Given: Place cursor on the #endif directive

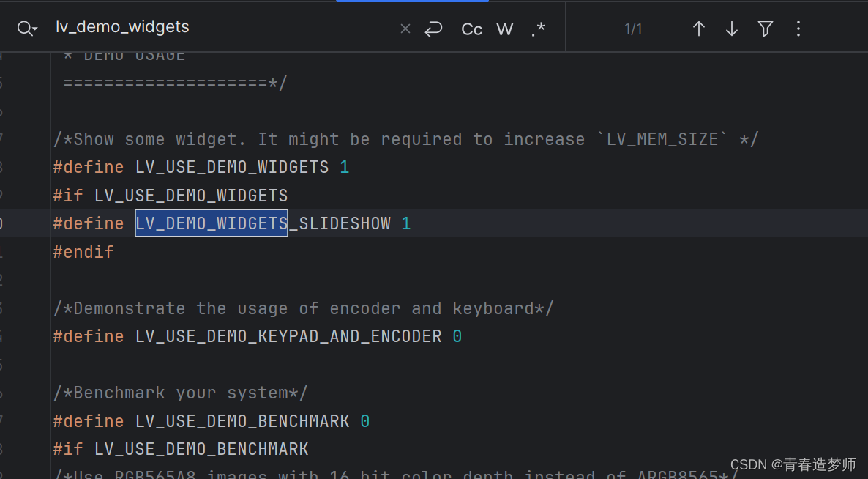Looking at the screenshot, I should point(83,251).
